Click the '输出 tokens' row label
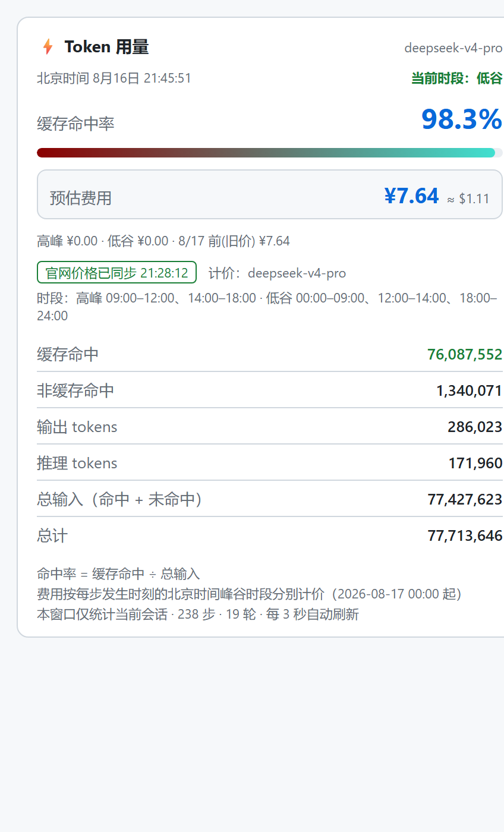 tap(77, 427)
